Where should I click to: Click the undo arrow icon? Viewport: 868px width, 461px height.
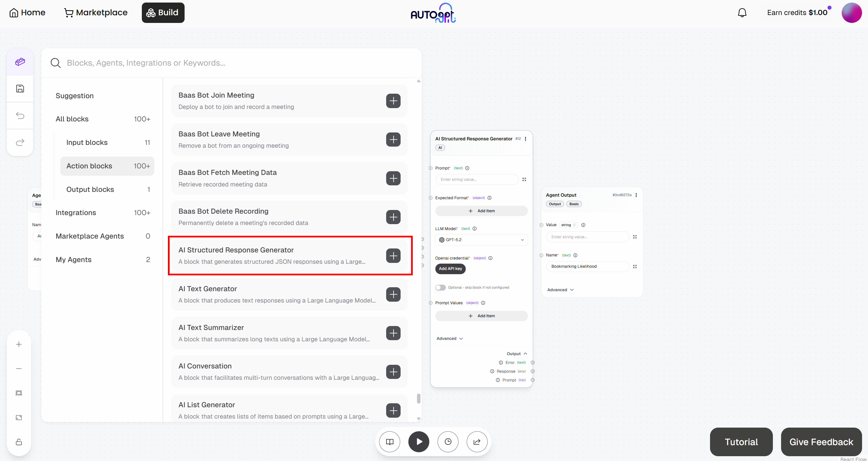20,115
